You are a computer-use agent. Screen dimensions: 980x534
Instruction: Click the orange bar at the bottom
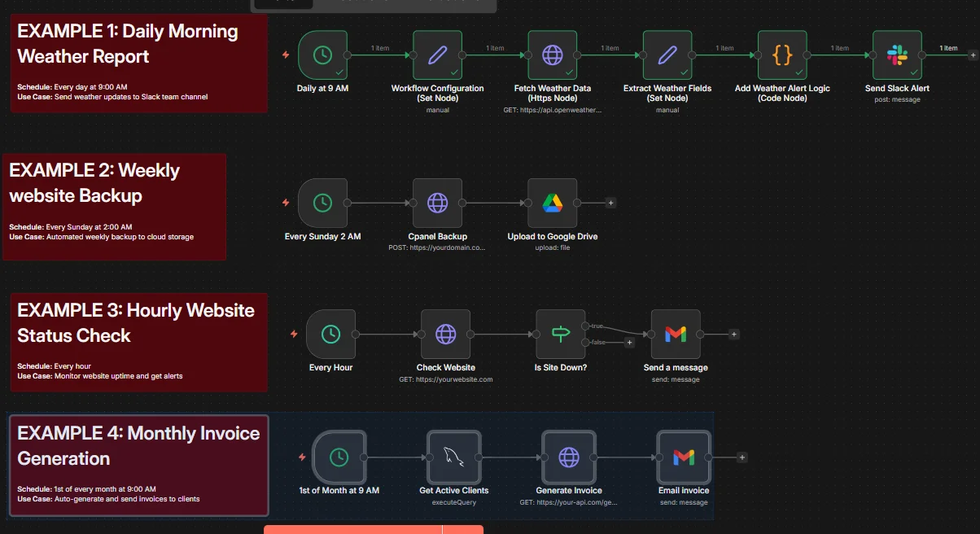pos(373,530)
